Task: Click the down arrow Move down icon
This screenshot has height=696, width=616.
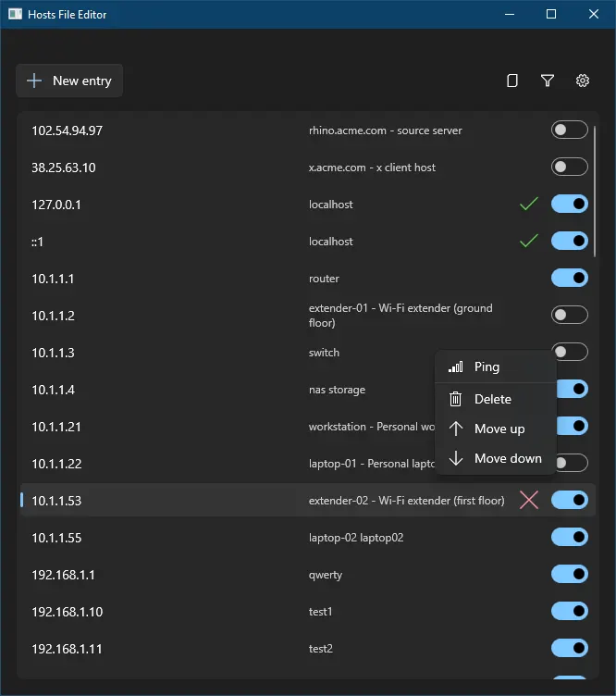Action: point(455,458)
